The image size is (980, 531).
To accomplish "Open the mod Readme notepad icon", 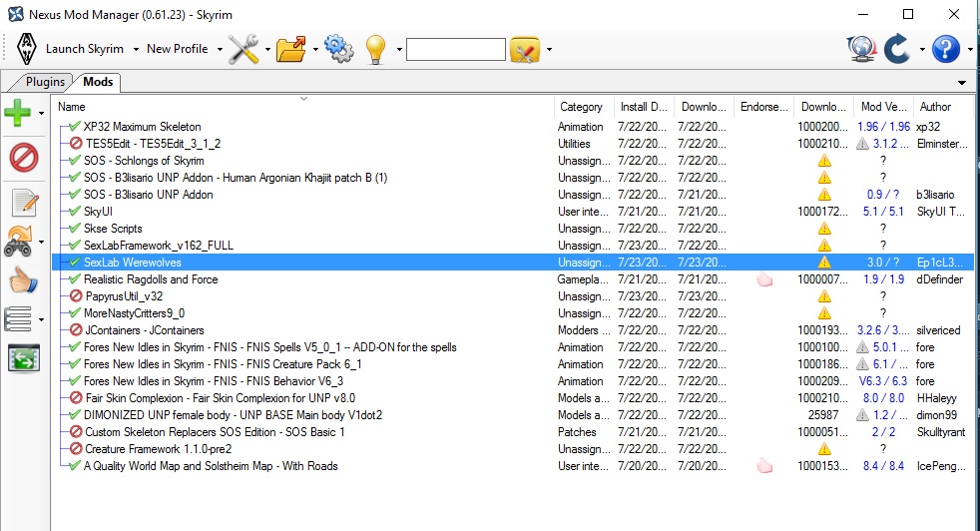I will (23, 203).
